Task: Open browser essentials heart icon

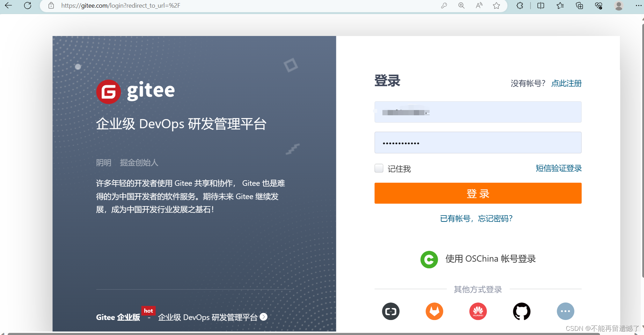Action: pos(599,6)
